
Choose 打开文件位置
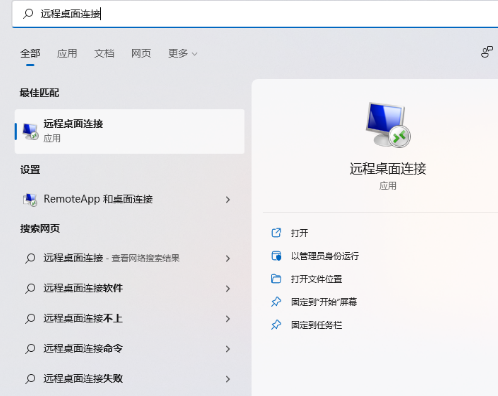click(x=316, y=279)
